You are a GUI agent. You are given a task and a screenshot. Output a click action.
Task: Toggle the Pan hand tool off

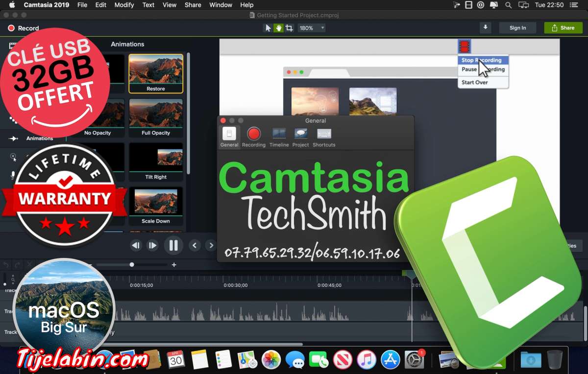(x=278, y=28)
